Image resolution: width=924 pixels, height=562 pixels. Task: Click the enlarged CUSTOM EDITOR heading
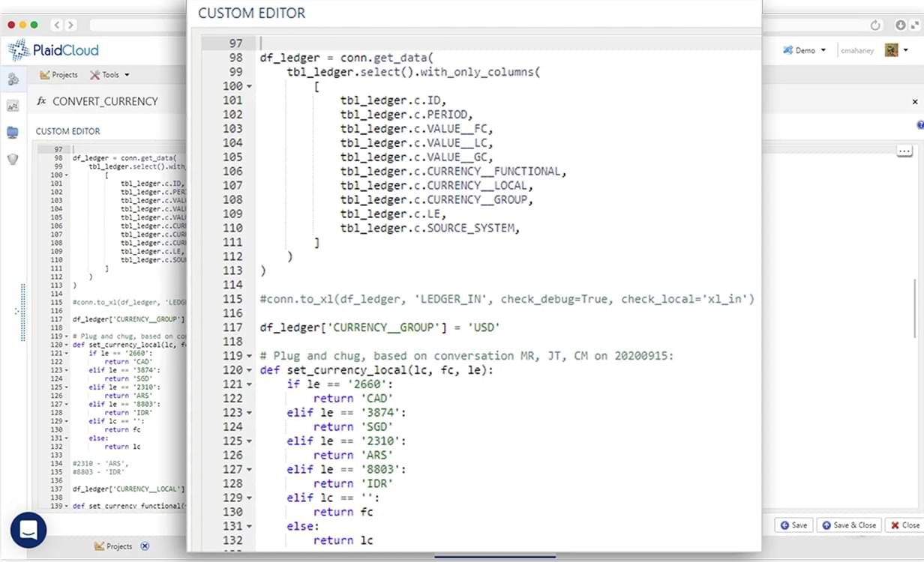tap(252, 13)
